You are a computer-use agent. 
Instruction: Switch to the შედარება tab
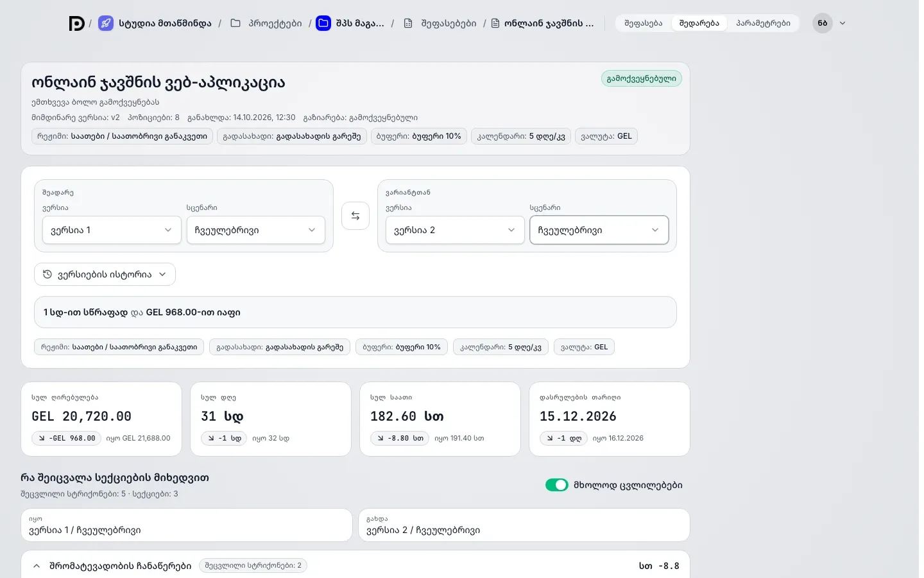click(x=699, y=23)
